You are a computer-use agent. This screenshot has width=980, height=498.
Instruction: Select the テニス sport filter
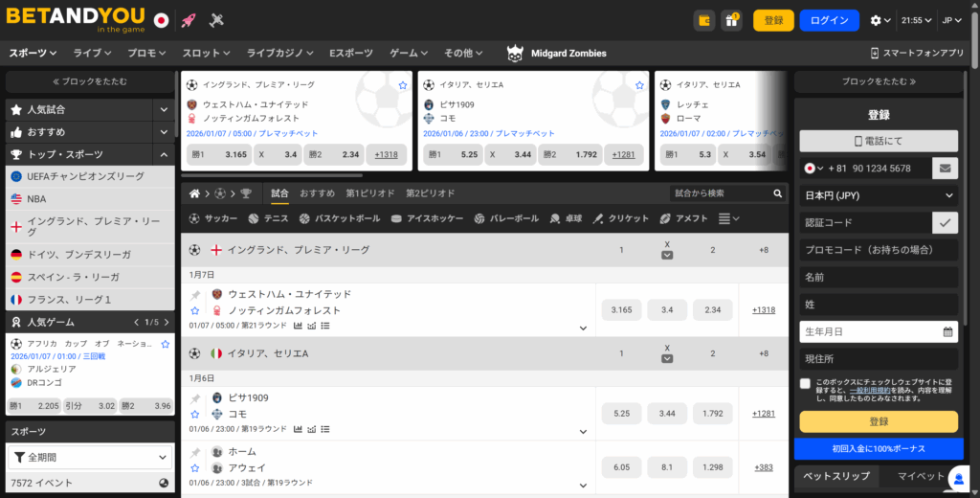click(268, 218)
